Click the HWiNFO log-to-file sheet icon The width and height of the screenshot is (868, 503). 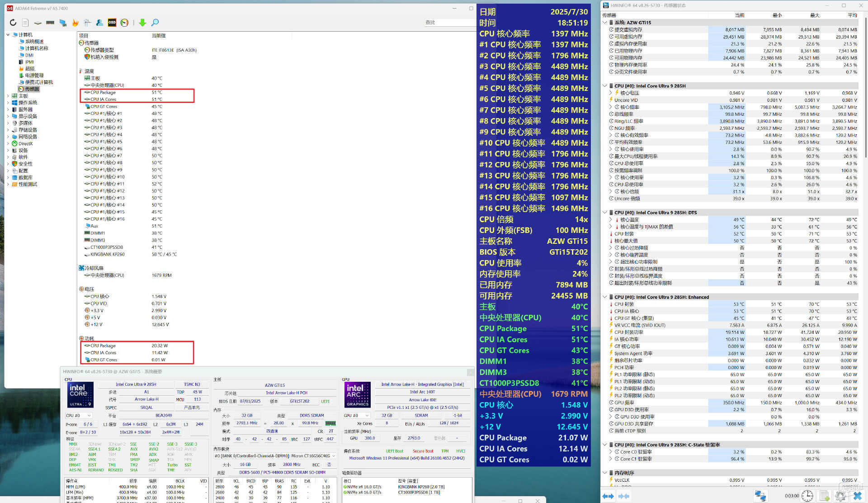(824, 496)
